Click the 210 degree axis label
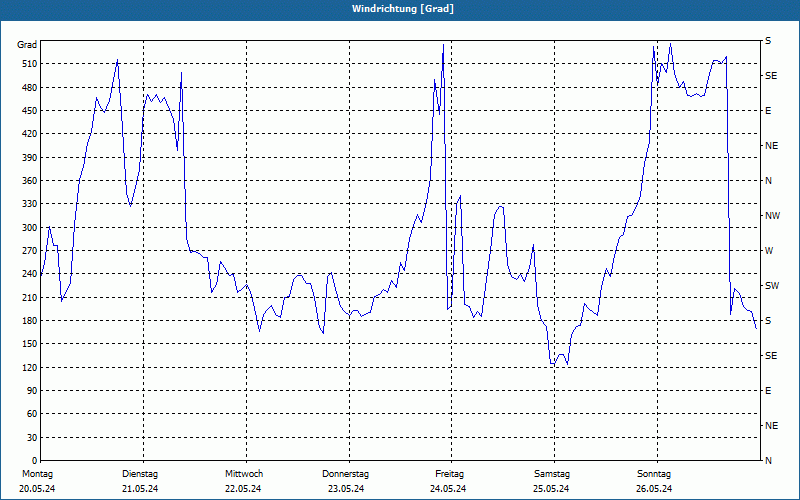 (x=30, y=297)
